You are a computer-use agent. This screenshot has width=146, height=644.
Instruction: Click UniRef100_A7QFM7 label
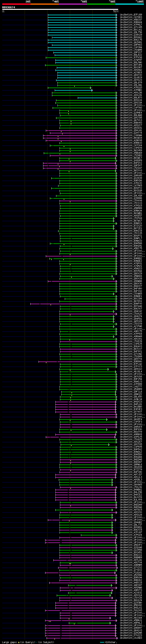click(131, 60)
